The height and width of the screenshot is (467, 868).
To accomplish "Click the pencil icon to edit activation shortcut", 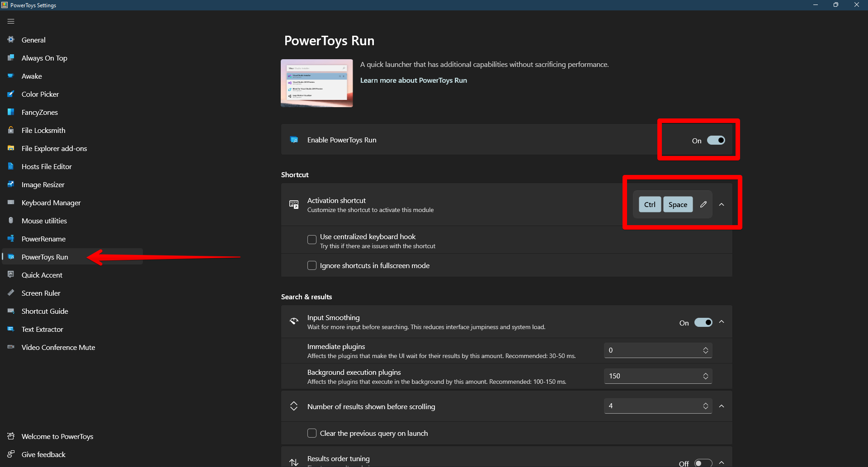I will click(703, 204).
